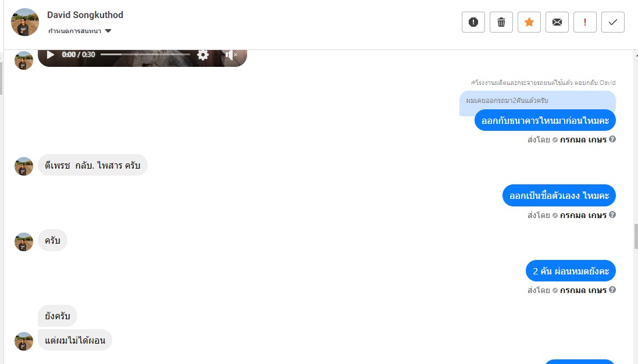
Task: Click the spam report exclamation circle icon
Action: coord(473,22)
